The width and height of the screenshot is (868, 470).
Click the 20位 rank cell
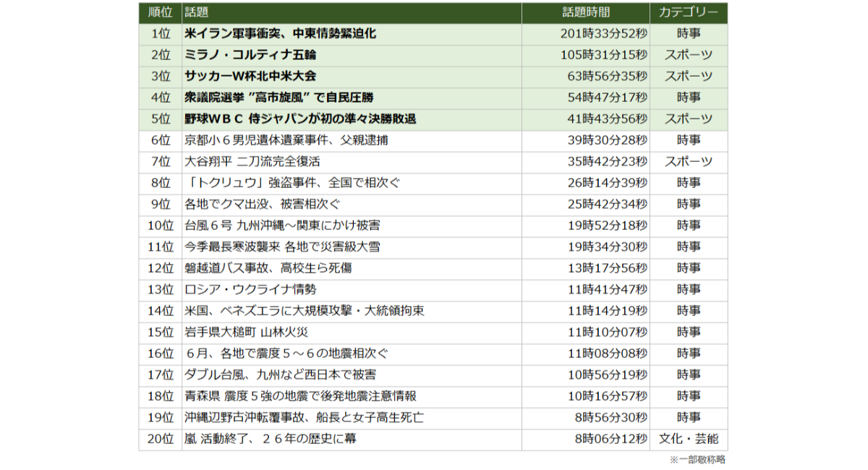click(x=161, y=439)
